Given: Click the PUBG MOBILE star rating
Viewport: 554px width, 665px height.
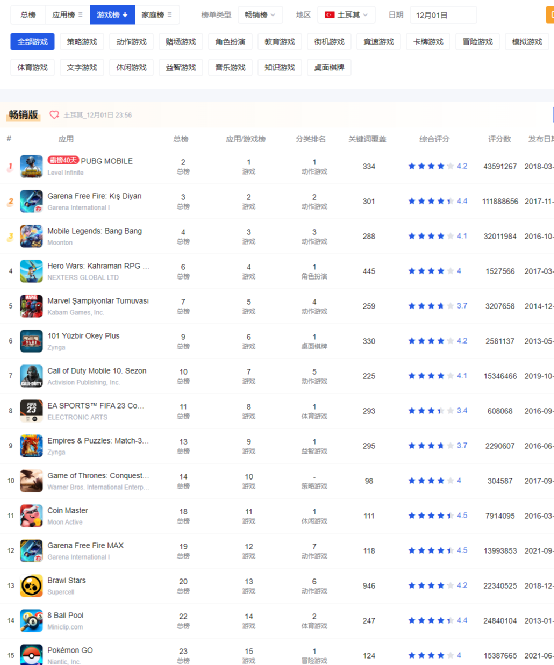Looking at the screenshot, I should pos(437,166).
